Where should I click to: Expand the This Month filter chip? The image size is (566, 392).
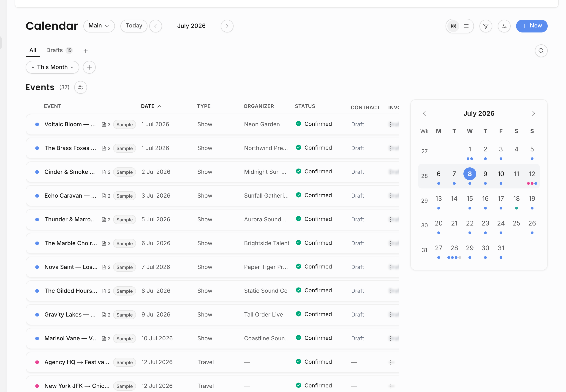52,67
